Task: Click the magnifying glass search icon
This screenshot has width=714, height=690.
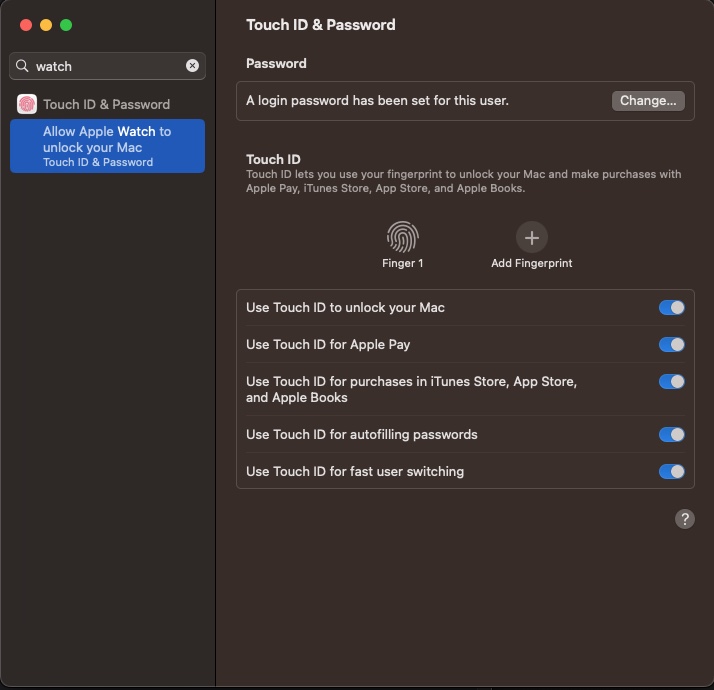Action: (22, 66)
